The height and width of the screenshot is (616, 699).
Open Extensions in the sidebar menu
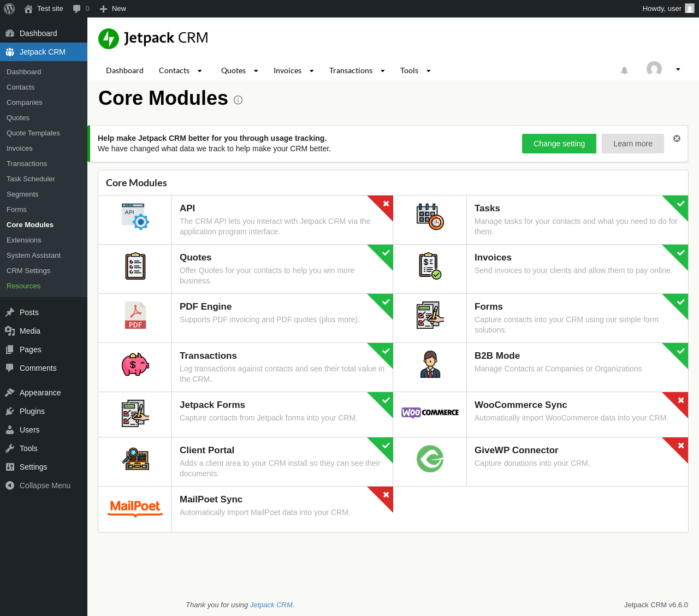click(x=24, y=240)
